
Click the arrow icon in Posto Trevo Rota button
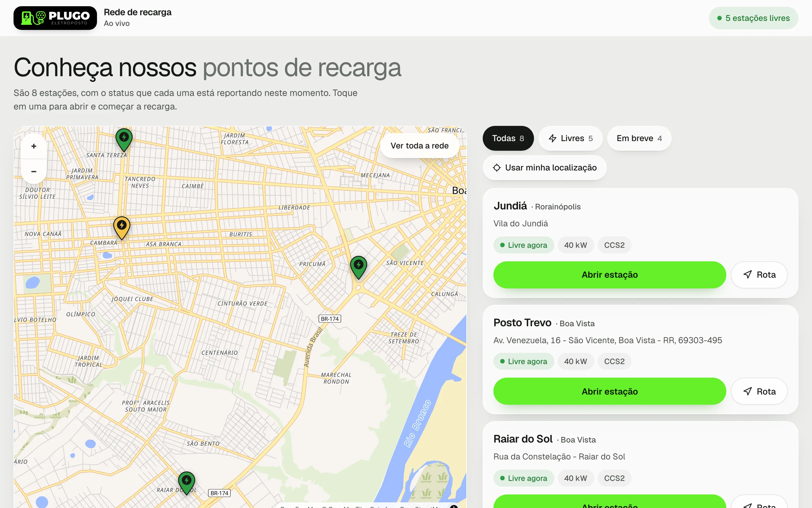pos(748,391)
